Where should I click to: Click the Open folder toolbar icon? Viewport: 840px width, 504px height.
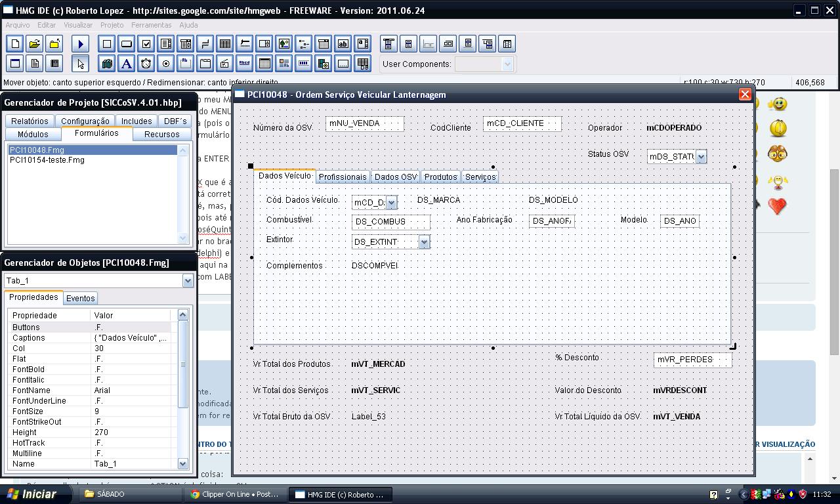(35, 44)
